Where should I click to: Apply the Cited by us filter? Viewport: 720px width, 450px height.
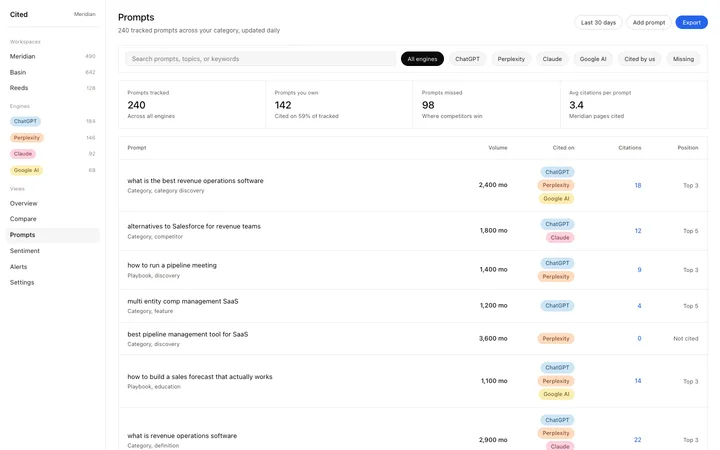pyautogui.click(x=639, y=59)
